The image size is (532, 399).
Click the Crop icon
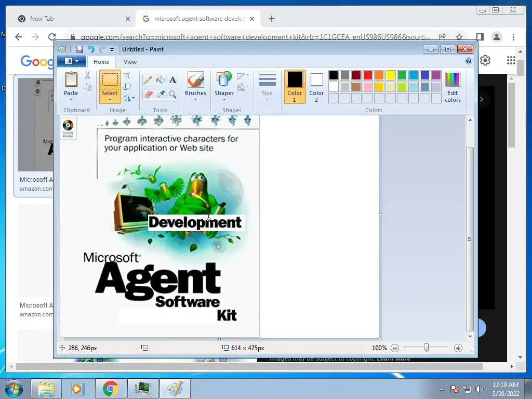127,75
